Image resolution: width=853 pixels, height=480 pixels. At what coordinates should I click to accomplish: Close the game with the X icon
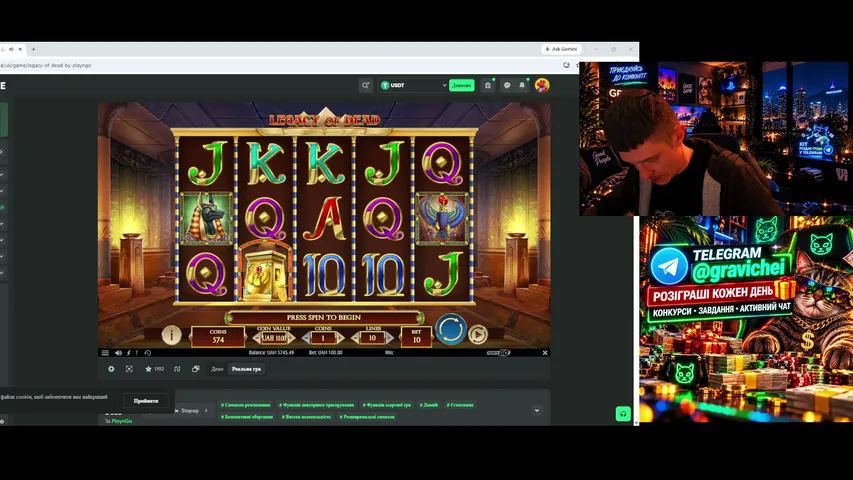click(x=545, y=353)
